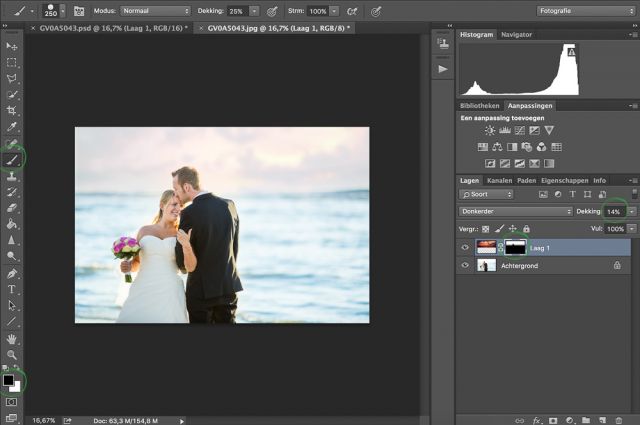Add a Gradient Map adjustment
This screenshot has height=425, width=640.
click(549, 164)
